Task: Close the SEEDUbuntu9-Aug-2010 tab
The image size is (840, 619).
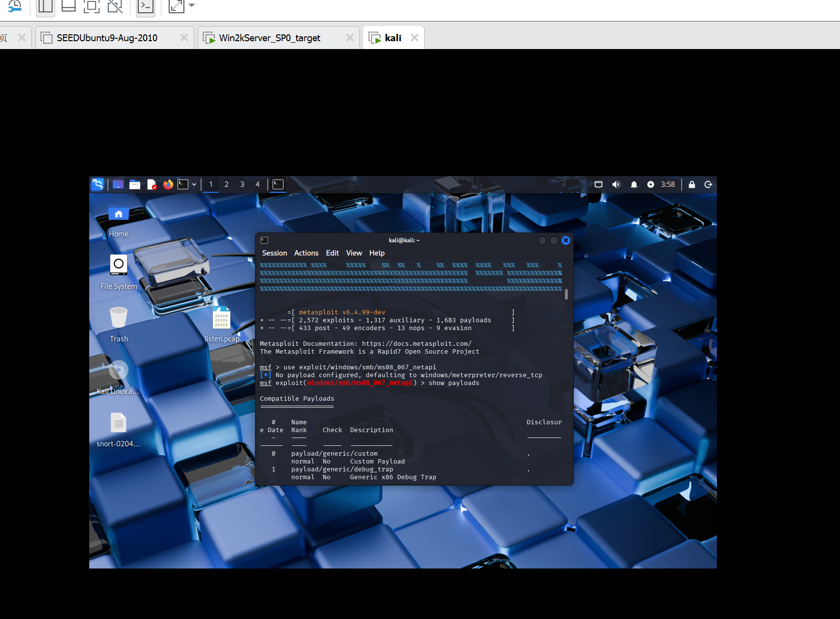Action: (184, 38)
